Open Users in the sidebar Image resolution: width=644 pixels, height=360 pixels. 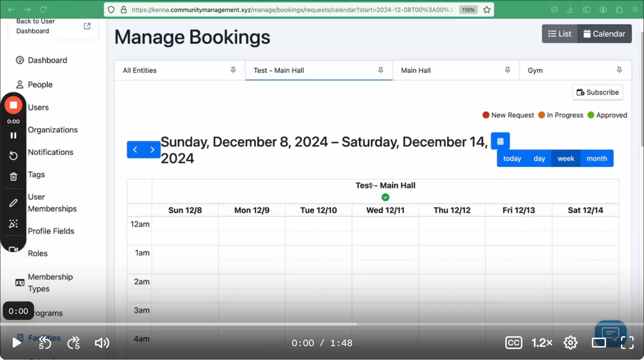click(x=38, y=107)
